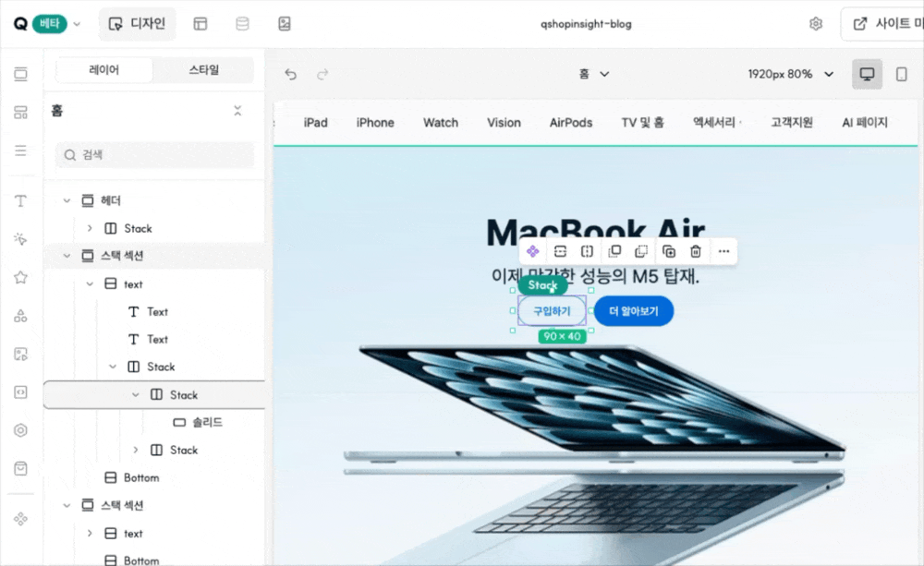The height and width of the screenshot is (566, 924).
Task: Click the green Stack label tag on canvas
Action: [x=542, y=285]
